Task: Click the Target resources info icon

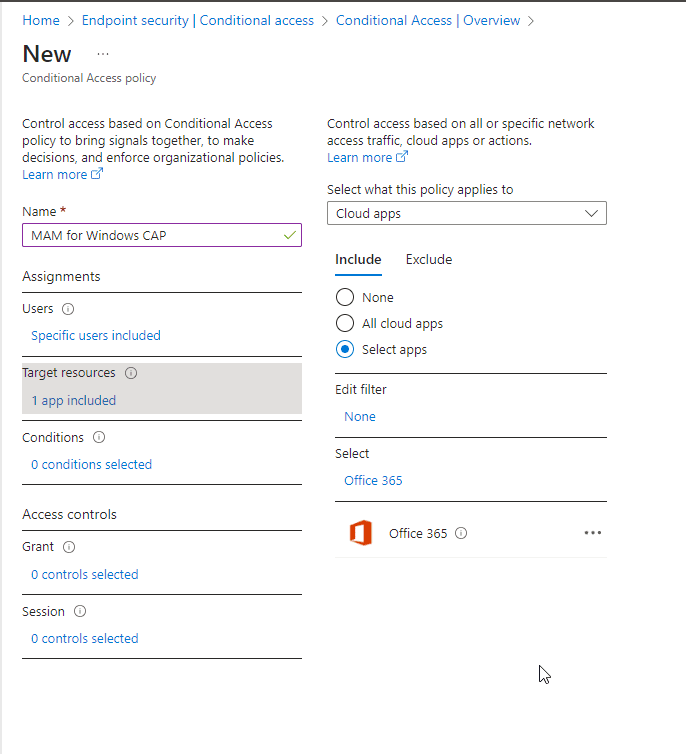Action: tap(131, 373)
